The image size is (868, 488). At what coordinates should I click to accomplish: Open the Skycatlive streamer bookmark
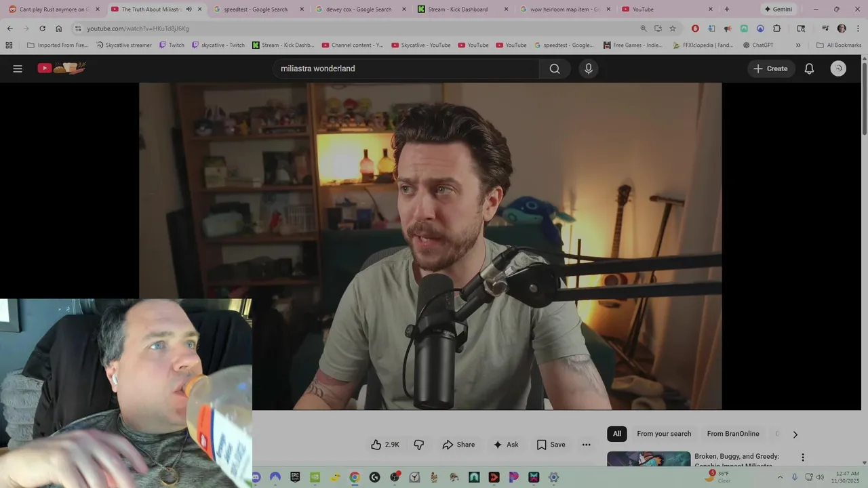[124, 45]
